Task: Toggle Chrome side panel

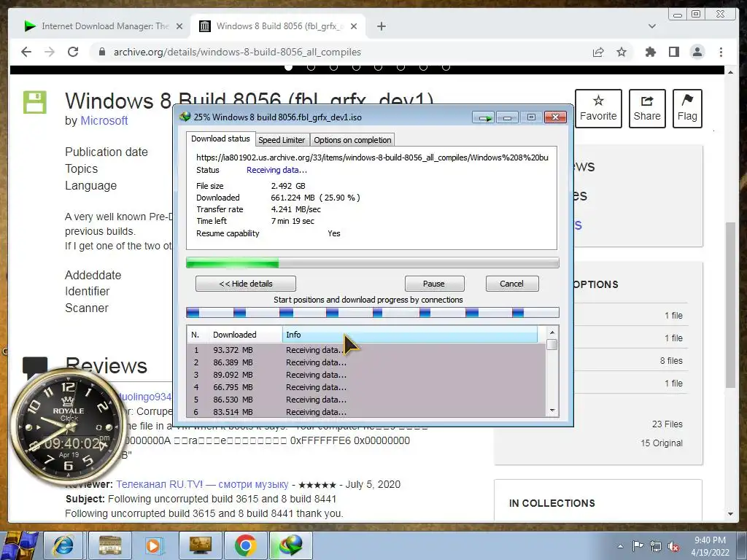Action: coord(673,52)
